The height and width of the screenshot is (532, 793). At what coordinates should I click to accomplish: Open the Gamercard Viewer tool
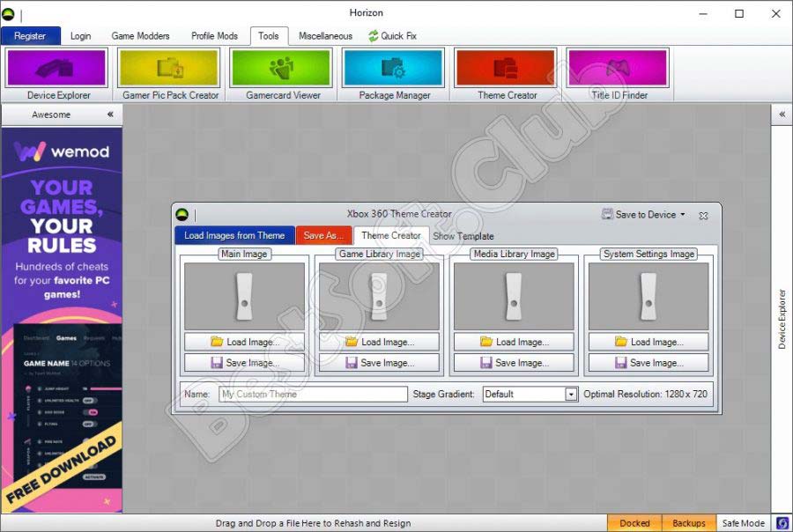281,69
